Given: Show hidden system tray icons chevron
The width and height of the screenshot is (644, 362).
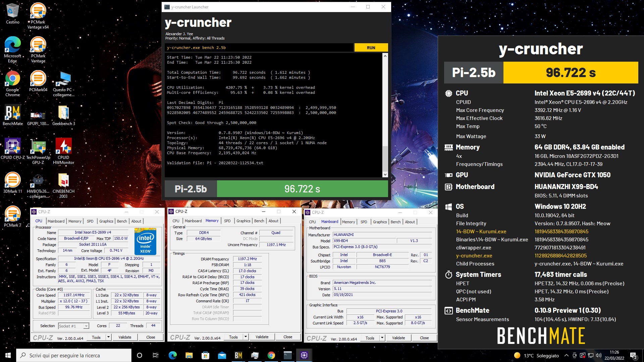Looking at the screenshot, I should pyautogui.click(x=567, y=355).
